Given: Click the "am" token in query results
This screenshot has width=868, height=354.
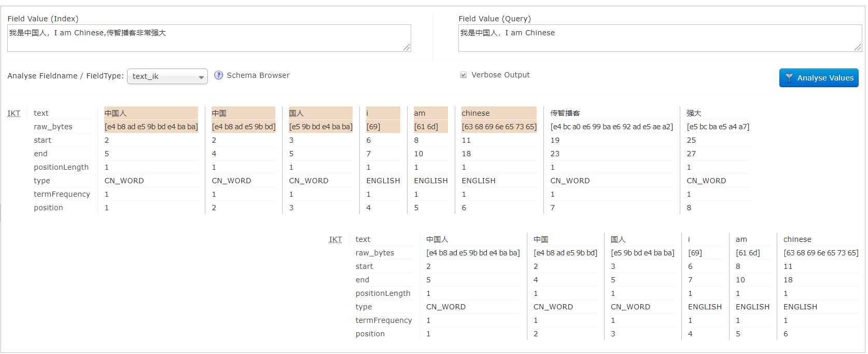Looking at the screenshot, I should (741, 239).
